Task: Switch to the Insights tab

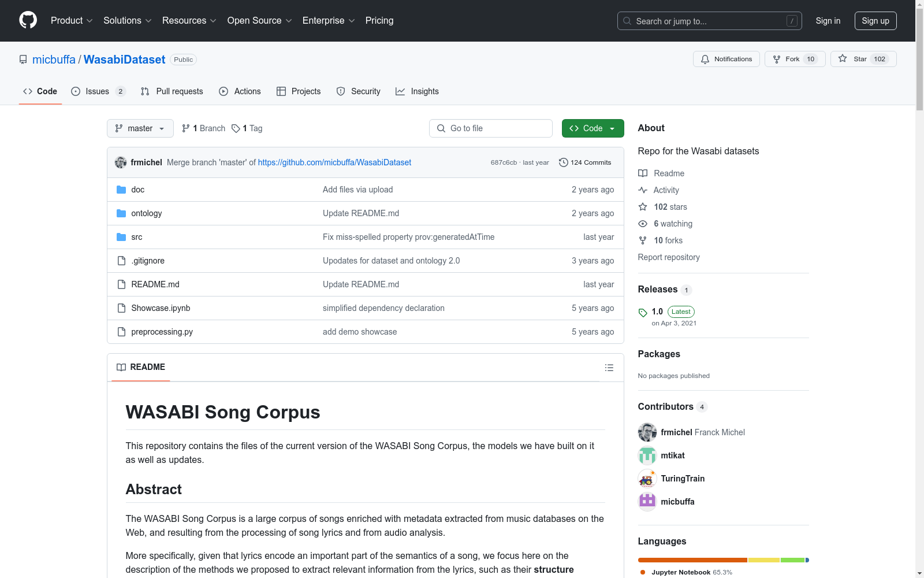Action: click(417, 91)
